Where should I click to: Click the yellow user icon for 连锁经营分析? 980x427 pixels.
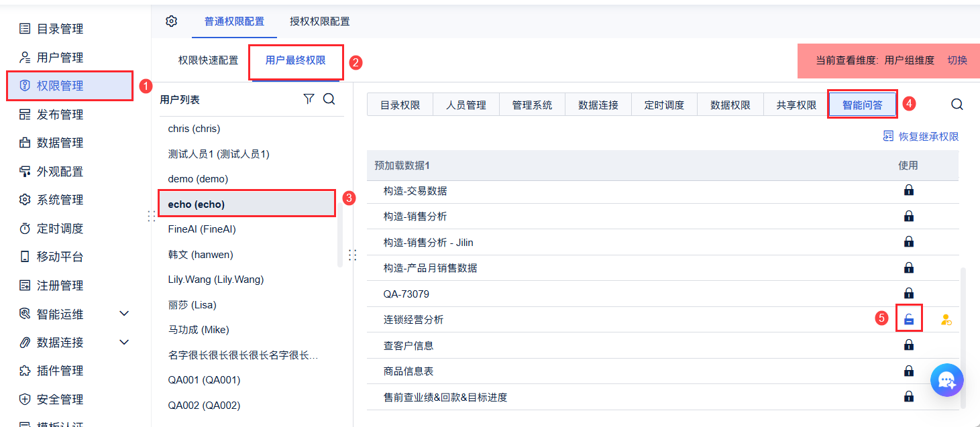point(946,320)
